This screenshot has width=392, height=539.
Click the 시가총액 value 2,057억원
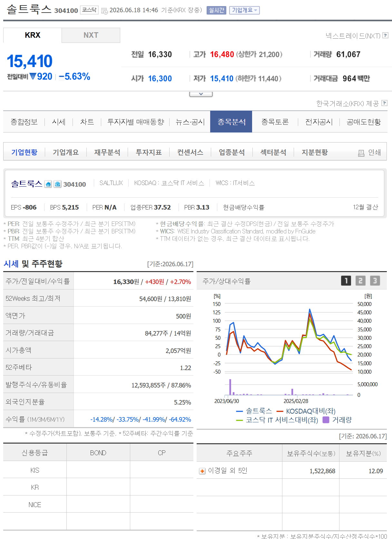178,351
